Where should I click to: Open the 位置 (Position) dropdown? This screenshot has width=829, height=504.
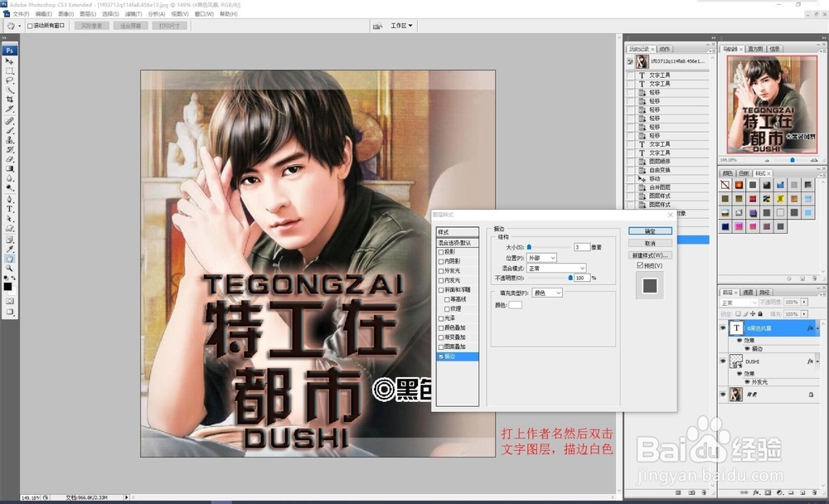click(x=542, y=258)
